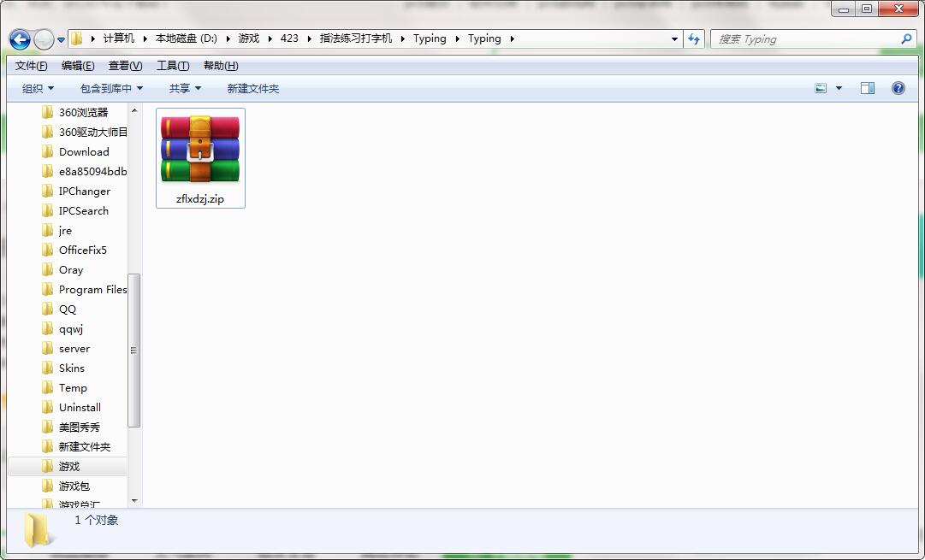The image size is (925, 560).
Task: Select the Download folder in tree
Action: tap(84, 152)
